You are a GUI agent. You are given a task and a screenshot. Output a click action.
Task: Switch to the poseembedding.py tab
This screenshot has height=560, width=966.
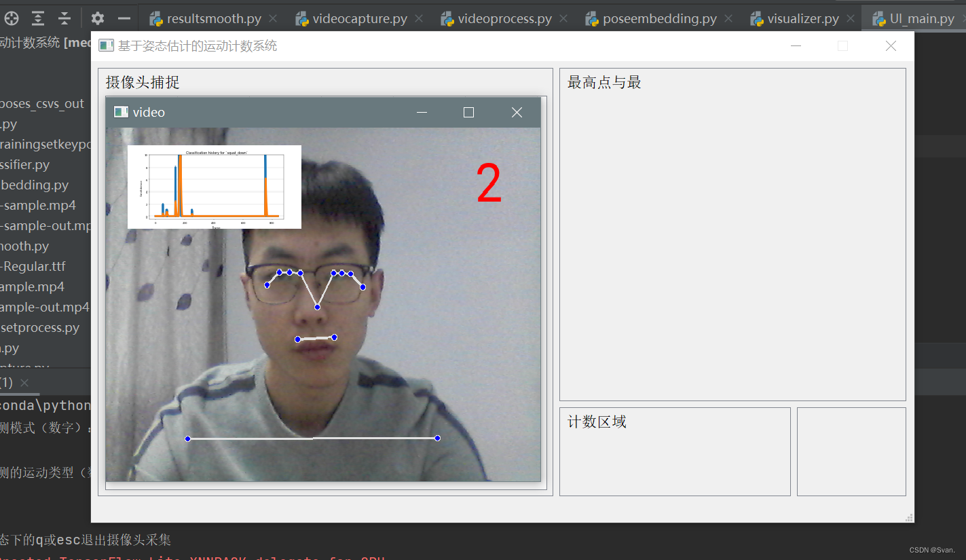click(659, 19)
